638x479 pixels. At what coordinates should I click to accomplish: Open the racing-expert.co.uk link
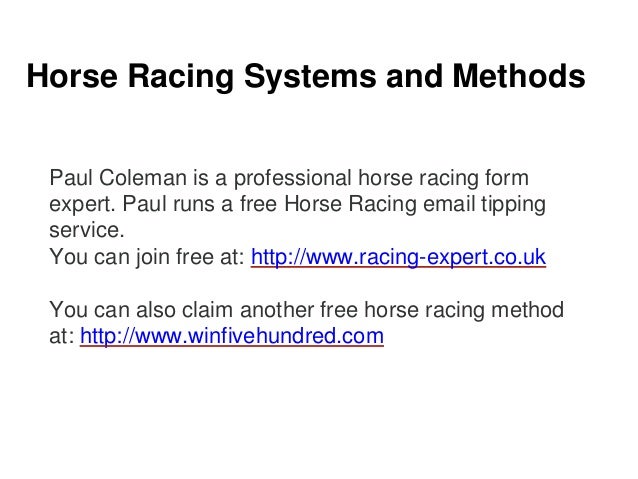398,257
